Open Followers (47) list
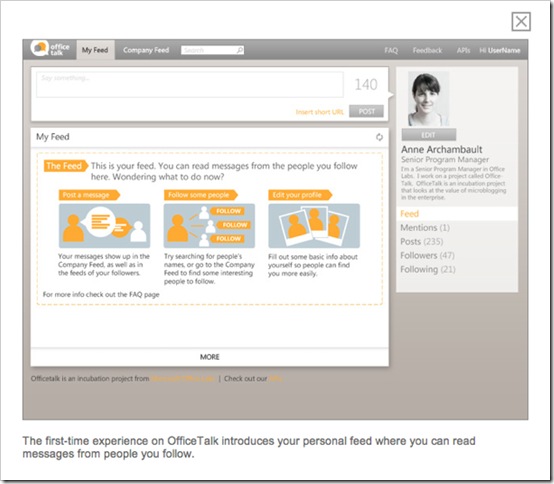 (x=428, y=255)
